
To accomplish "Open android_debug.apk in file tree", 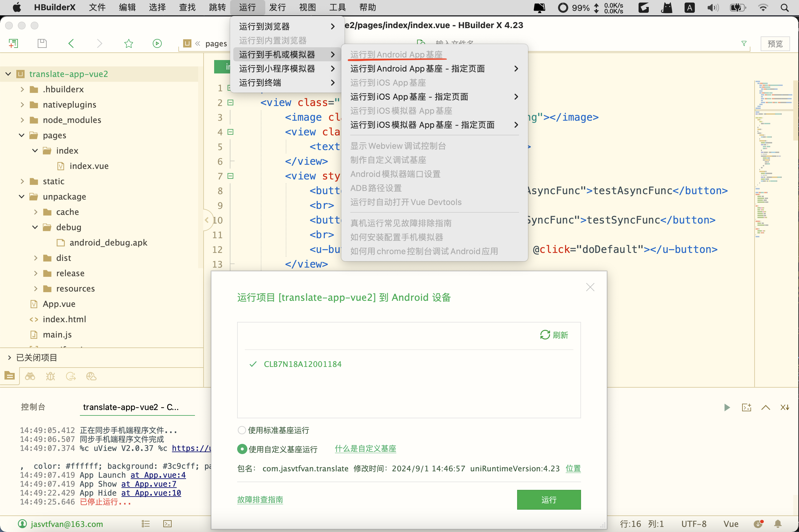I will tap(108, 242).
